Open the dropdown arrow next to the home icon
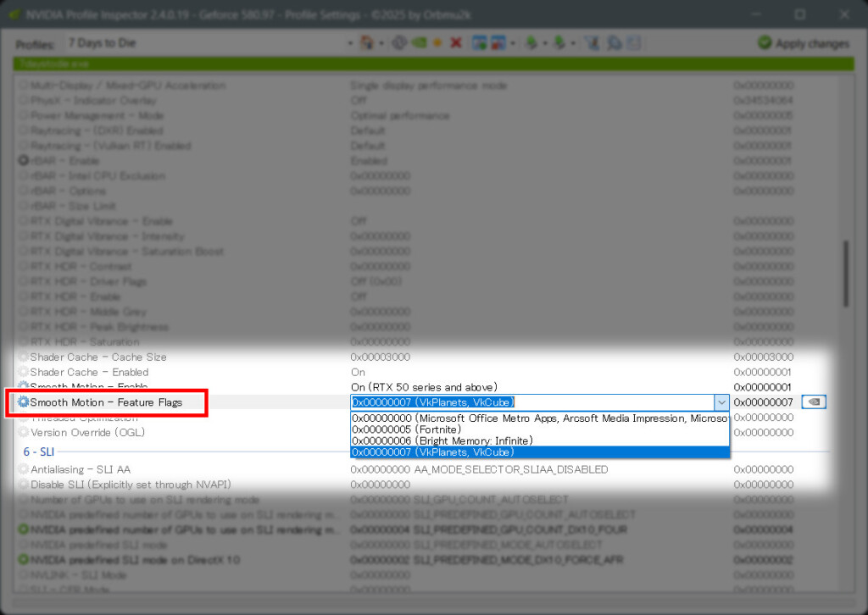Screen dimensions: 868x615 [381, 43]
